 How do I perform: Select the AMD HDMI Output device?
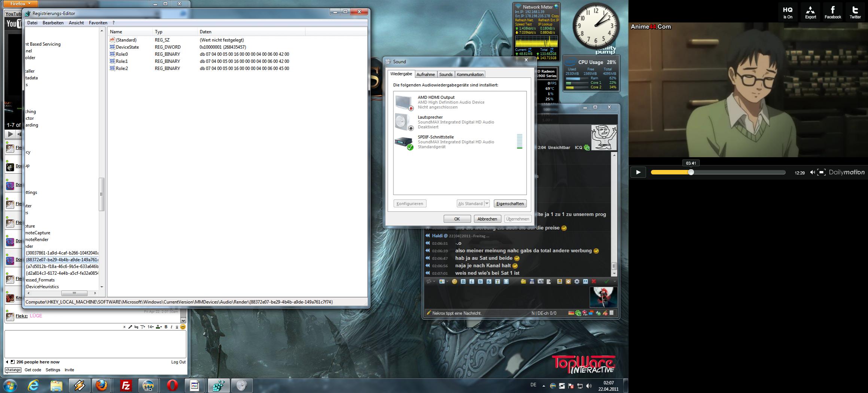point(460,102)
